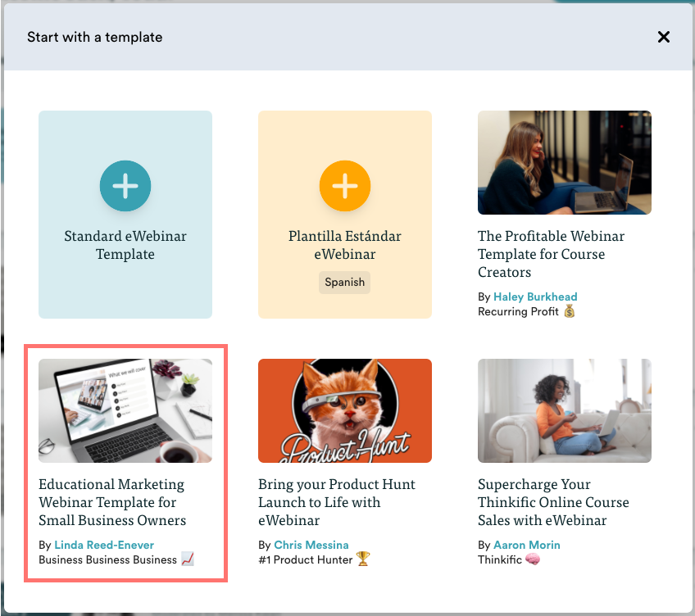Viewport: 695px width, 616px height.
Task: Click the X icon to close the template dialog
Action: tap(664, 37)
